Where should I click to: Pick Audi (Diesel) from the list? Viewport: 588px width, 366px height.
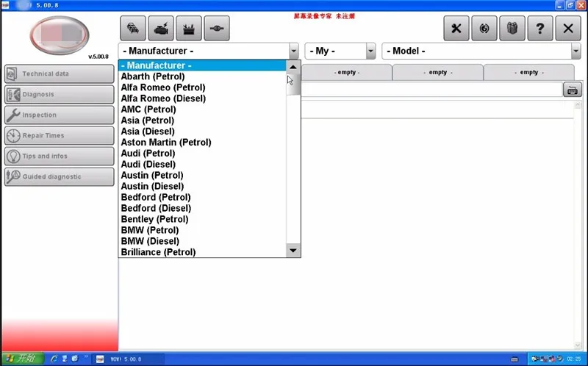[203, 164]
